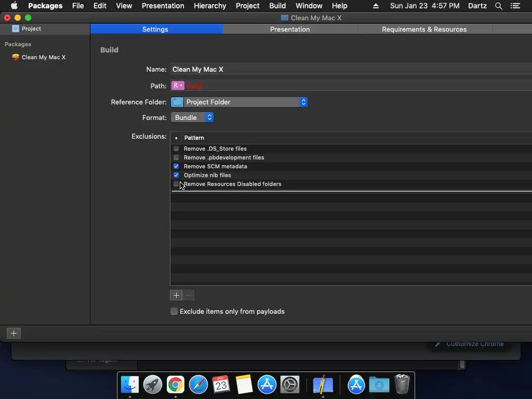Open the Project menu
532x399 pixels.
(x=248, y=6)
